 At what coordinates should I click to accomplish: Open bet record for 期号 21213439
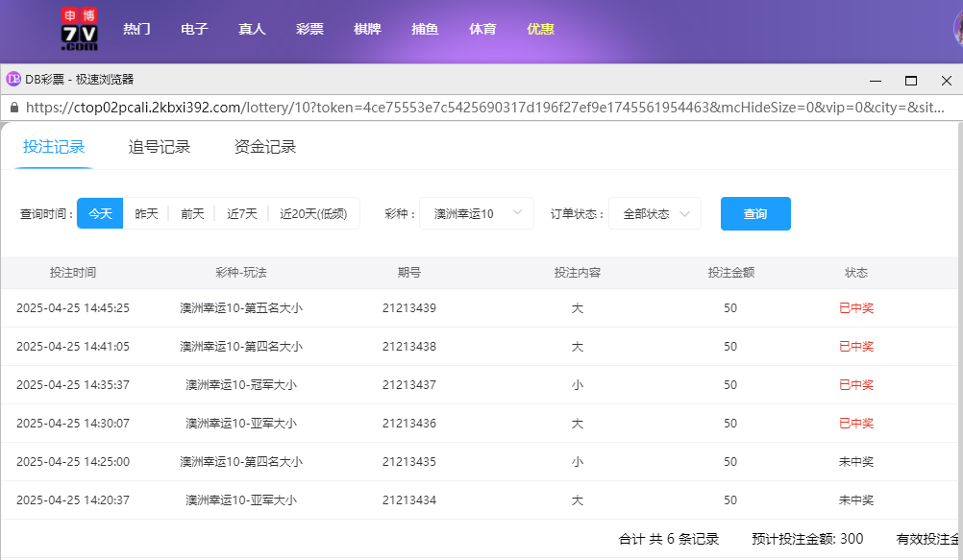click(x=408, y=308)
